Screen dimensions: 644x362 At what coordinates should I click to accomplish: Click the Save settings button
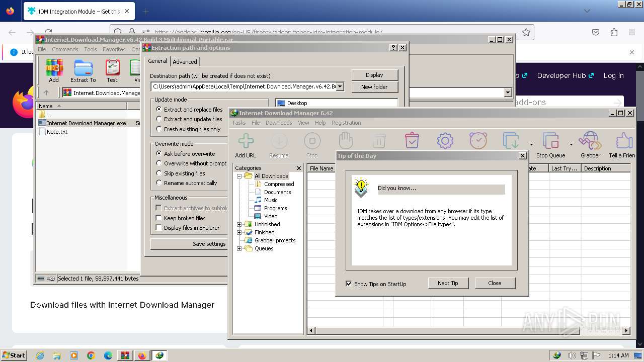point(189,244)
